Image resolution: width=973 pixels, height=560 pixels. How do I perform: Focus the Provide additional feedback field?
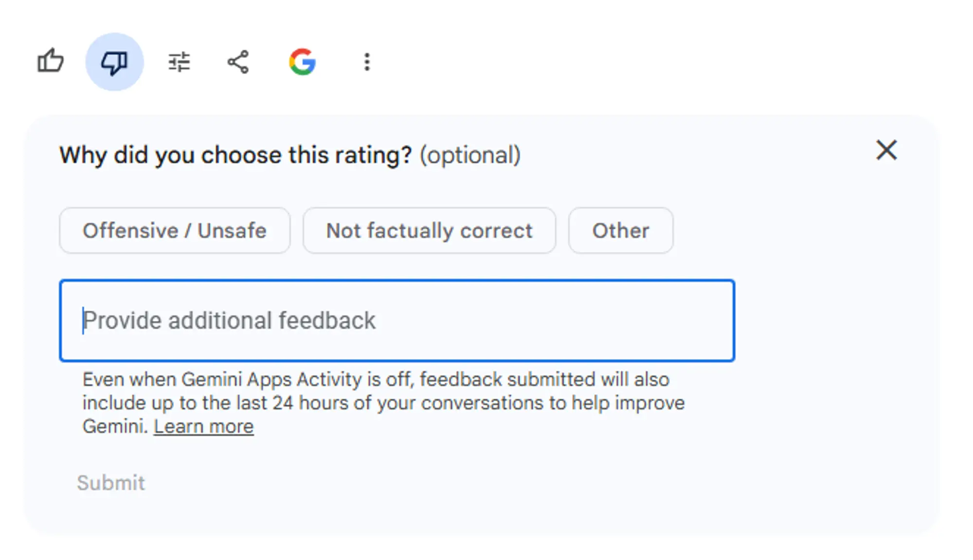(x=397, y=320)
